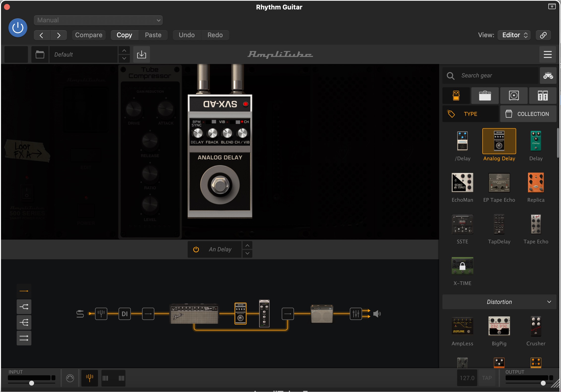The height and width of the screenshot is (392, 561).
Task: Select the Crusher pedal
Action: [536, 326]
